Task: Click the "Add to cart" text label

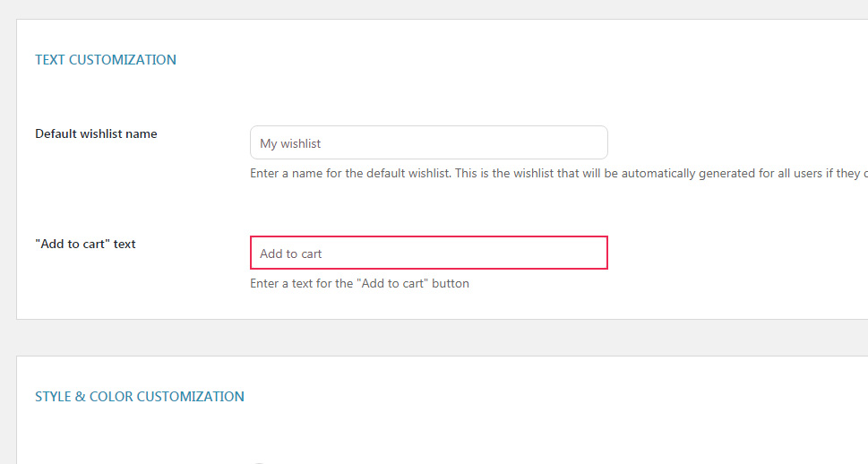Action: (85, 244)
